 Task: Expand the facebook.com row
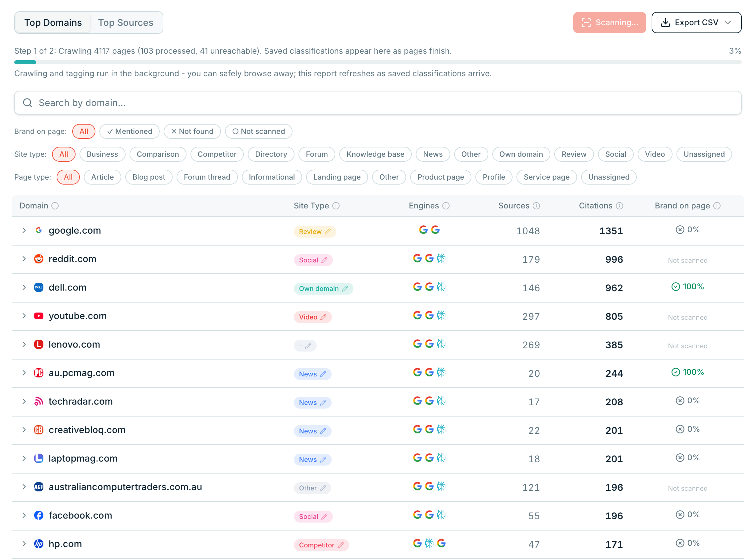24,515
